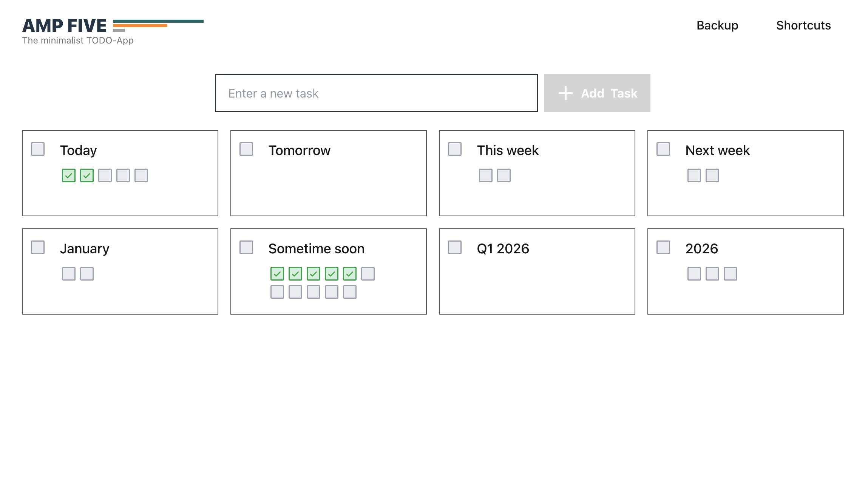Select the Next week list checkbox

pyautogui.click(x=663, y=149)
